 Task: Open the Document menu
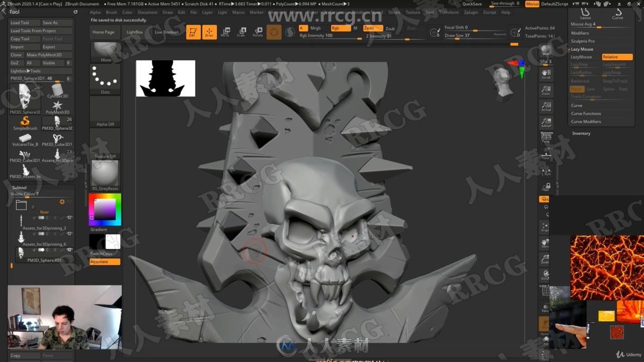tap(147, 12)
